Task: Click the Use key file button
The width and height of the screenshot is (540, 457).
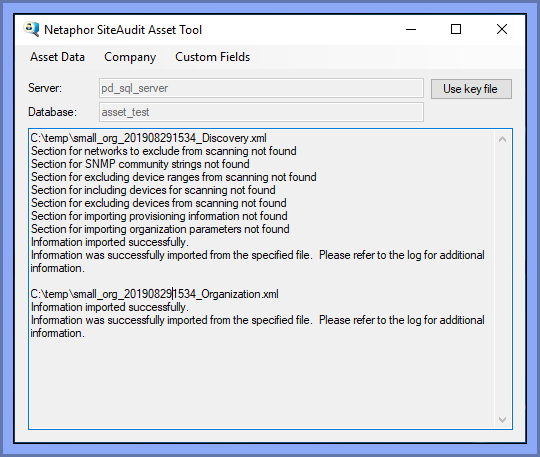Action: click(x=471, y=89)
